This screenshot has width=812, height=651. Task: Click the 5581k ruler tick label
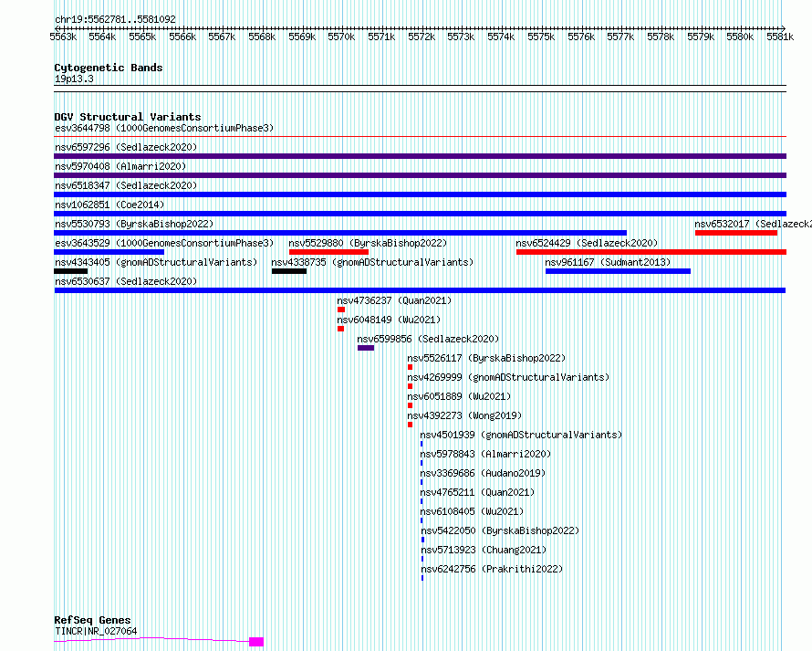(x=780, y=37)
